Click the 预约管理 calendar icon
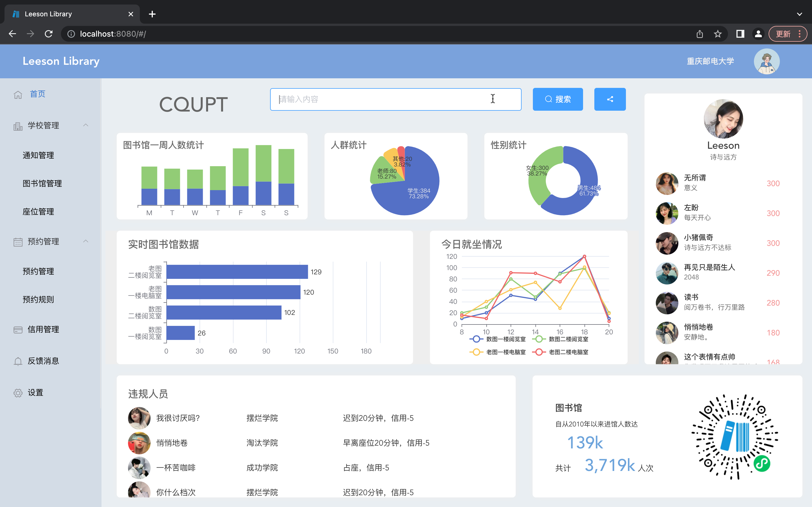Image resolution: width=812 pixels, height=507 pixels. click(18, 242)
